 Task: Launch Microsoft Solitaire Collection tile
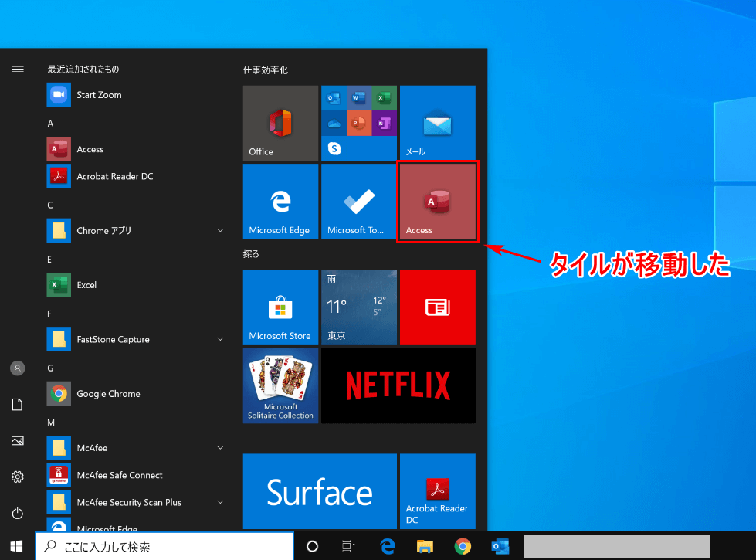tap(280, 386)
